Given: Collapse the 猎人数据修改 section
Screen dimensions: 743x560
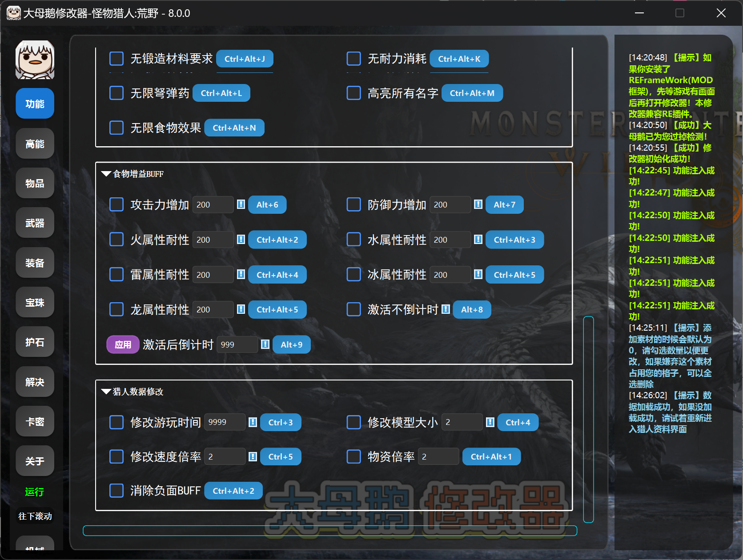Looking at the screenshot, I should click(x=106, y=392).
